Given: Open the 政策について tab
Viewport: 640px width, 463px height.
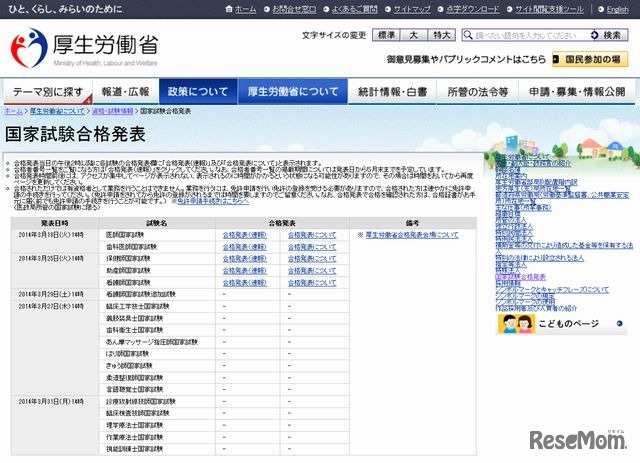Looking at the screenshot, I should pyautogui.click(x=198, y=92).
